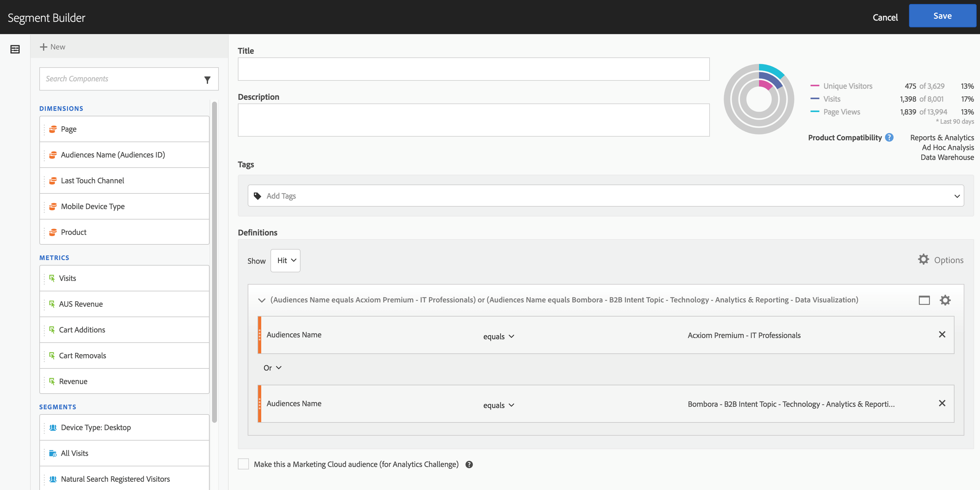Collapse the audiences container chevron
Screen dimensions: 980x490
pyautogui.click(x=261, y=300)
